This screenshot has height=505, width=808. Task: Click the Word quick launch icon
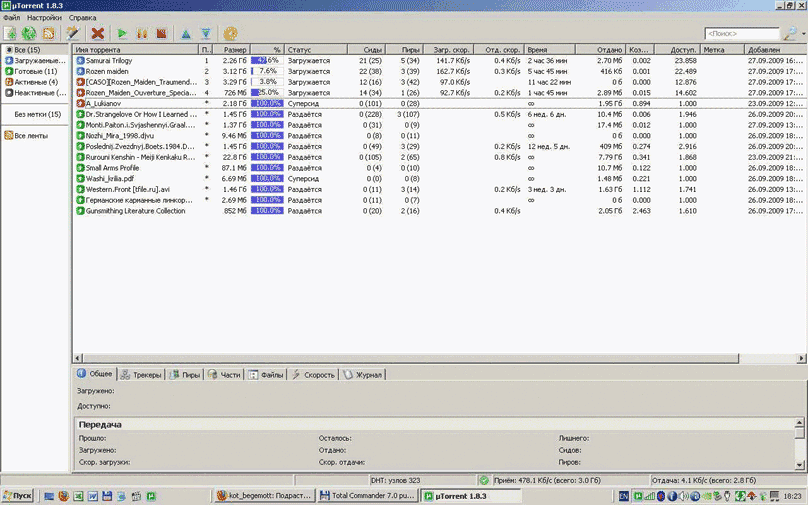pos(92,496)
